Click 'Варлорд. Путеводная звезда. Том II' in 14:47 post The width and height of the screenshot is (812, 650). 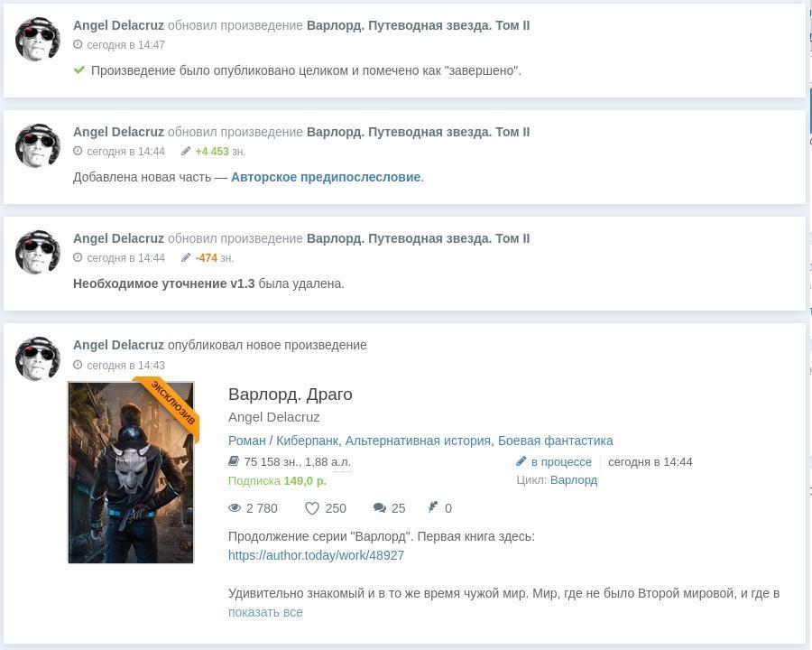tap(418, 25)
